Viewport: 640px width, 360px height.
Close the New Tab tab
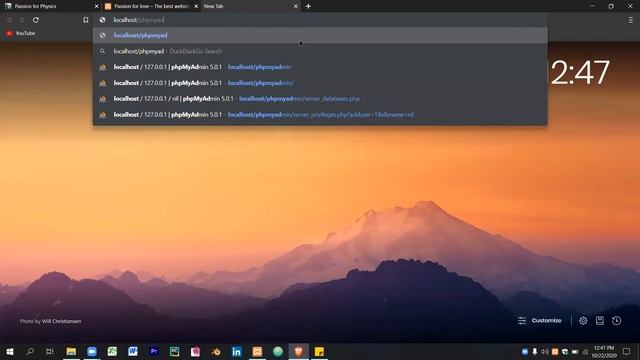point(296,6)
